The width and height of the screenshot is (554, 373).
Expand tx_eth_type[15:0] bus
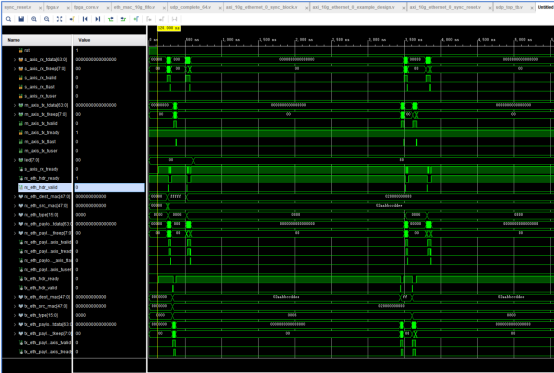[15, 315]
